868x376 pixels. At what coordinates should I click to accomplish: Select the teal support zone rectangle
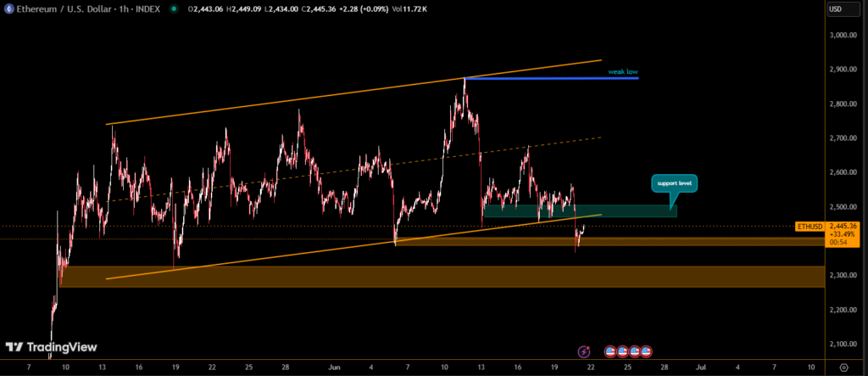pyautogui.click(x=581, y=210)
